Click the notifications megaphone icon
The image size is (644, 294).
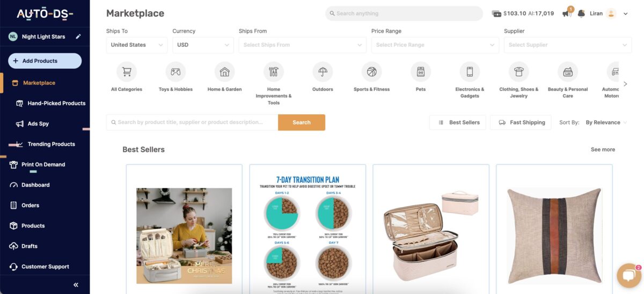pyautogui.click(x=566, y=13)
